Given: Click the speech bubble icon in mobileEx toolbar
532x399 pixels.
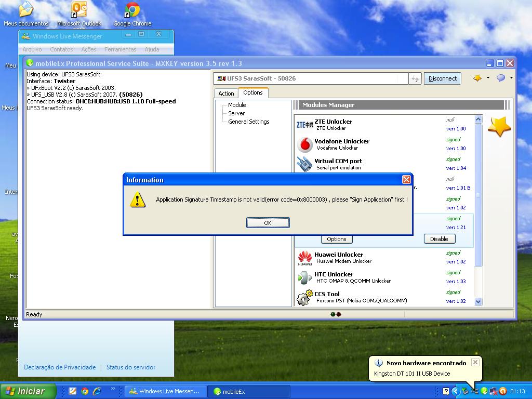Looking at the screenshot, I should pyautogui.click(x=501, y=78).
